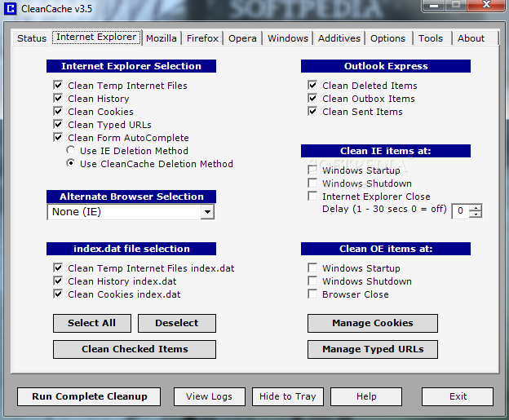The height and width of the screenshot is (420, 509).
Task: Toggle Clean History index.dat checkbox
Action: point(58,281)
